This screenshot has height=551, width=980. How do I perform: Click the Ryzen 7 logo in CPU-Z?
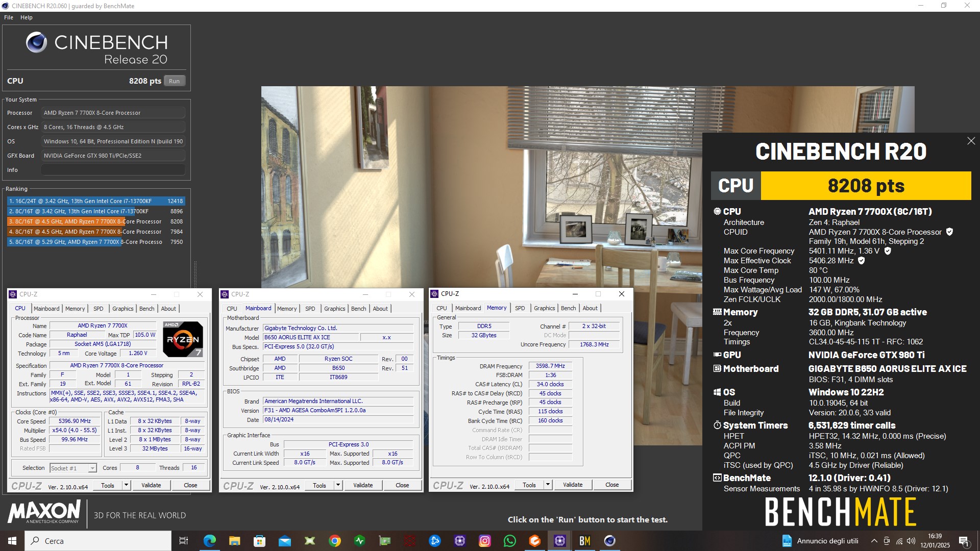[x=183, y=339]
